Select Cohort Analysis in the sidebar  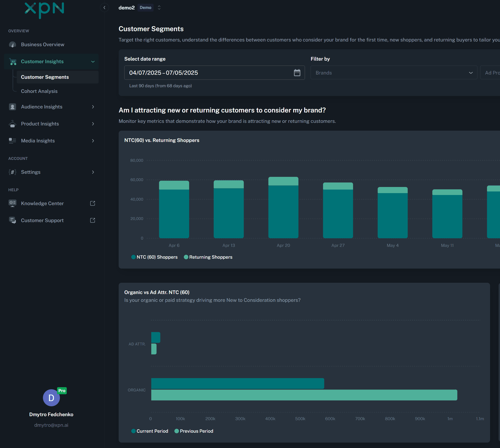(39, 91)
